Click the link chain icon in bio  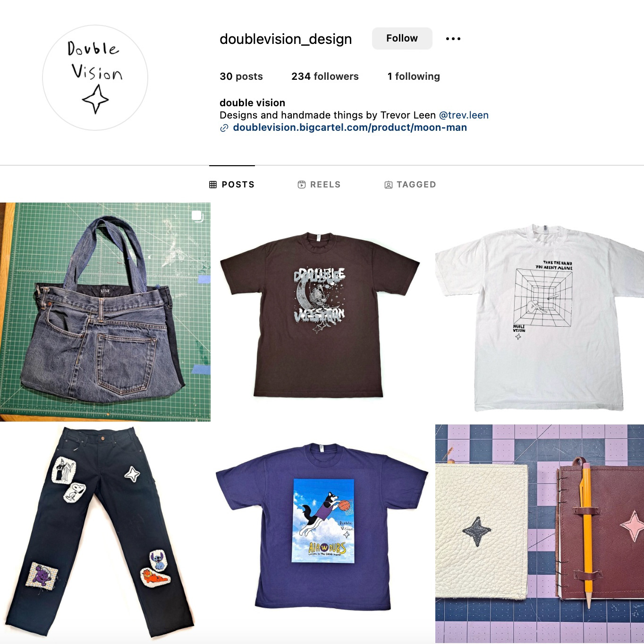224,128
